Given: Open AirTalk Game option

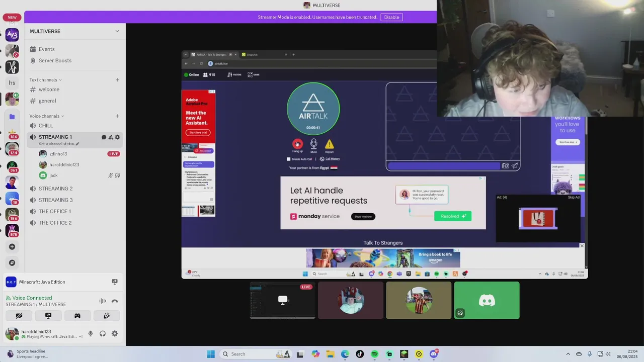Looking at the screenshot, I should click(x=253, y=74).
